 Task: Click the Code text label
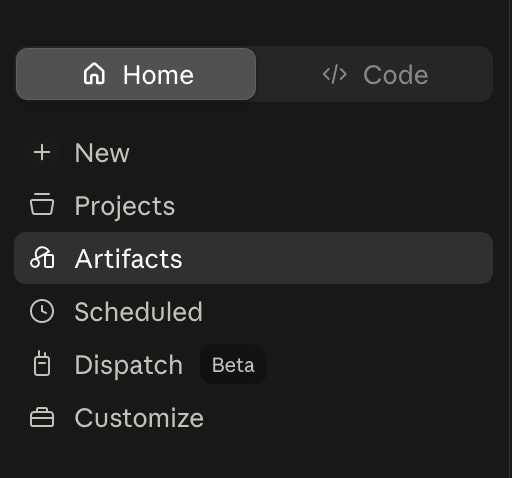click(x=396, y=75)
